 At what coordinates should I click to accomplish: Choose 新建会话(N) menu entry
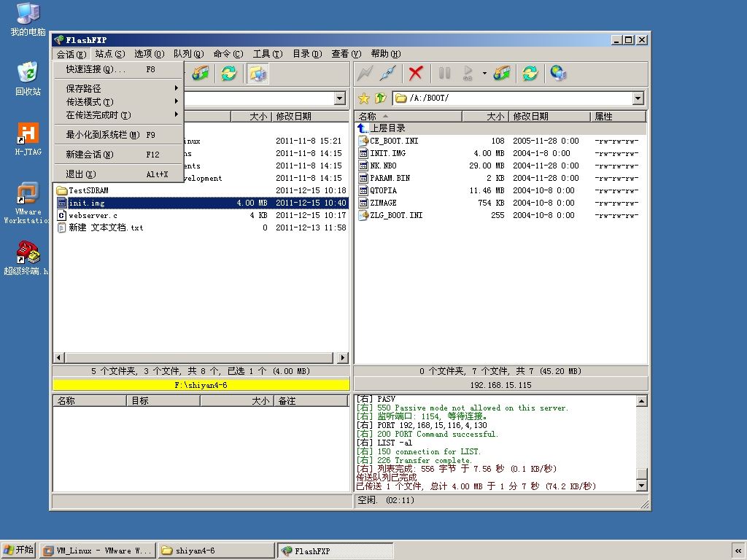[x=117, y=155]
